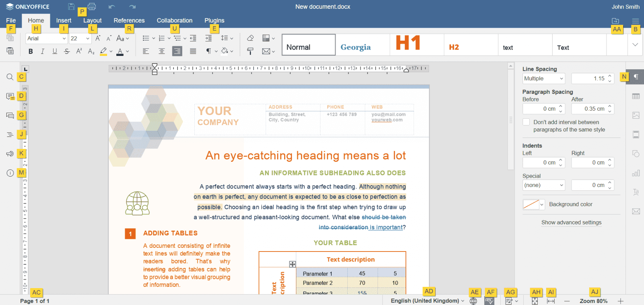Click the Clear style eraser icon
This screenshot has height=305, width=644.
pos(250,38)
